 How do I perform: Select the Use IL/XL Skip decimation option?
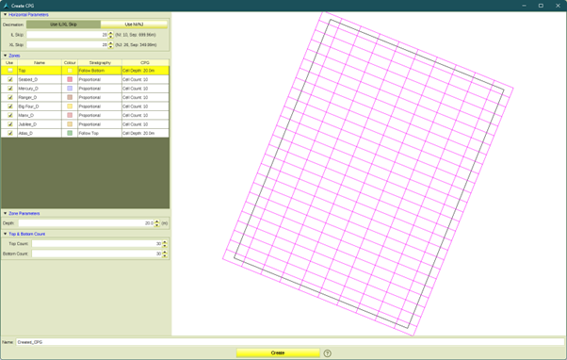(63, 24)
